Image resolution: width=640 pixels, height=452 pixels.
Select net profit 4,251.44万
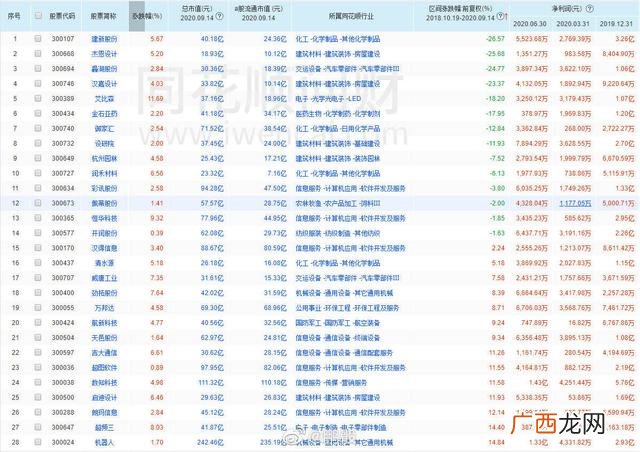(575, 383)
